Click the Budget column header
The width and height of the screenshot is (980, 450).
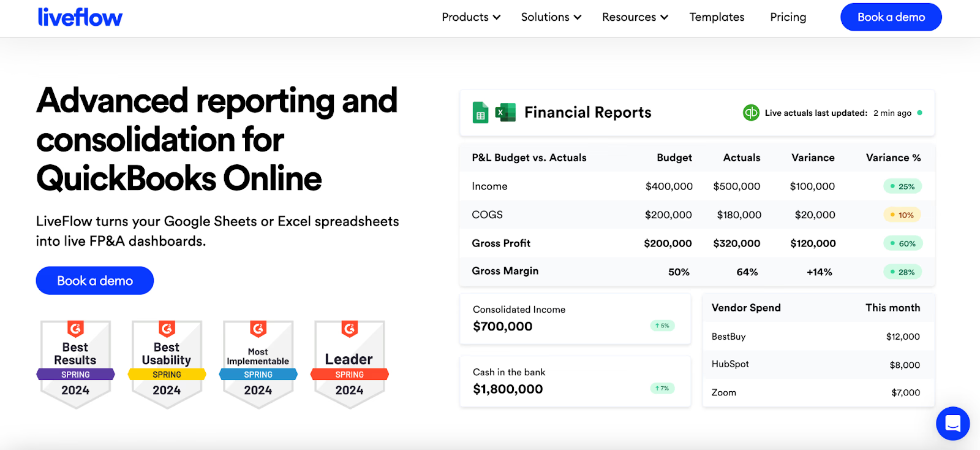click(x=674, y=158)
